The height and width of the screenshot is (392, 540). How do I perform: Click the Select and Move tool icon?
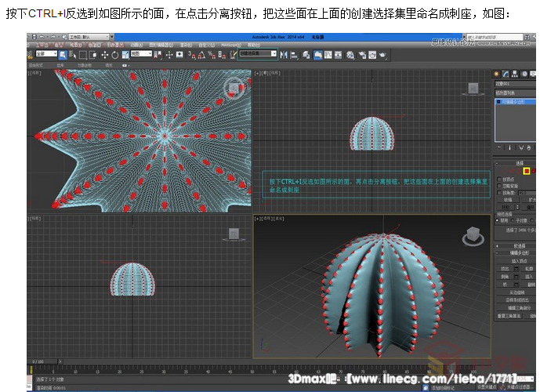pos(104,55)
